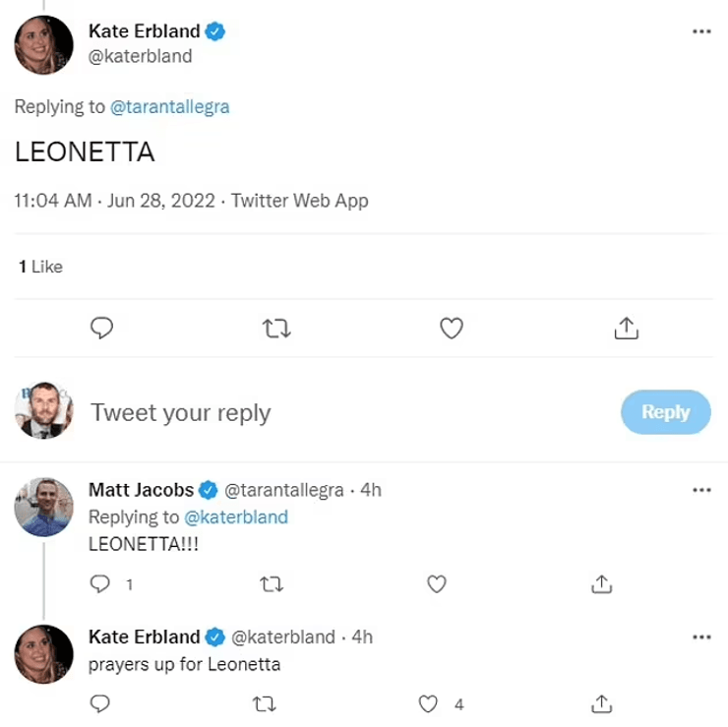The width and height of the screenshot is (728, 727).
Task: Open Matt Jacobs' profile picture
Action: (44, 507)
